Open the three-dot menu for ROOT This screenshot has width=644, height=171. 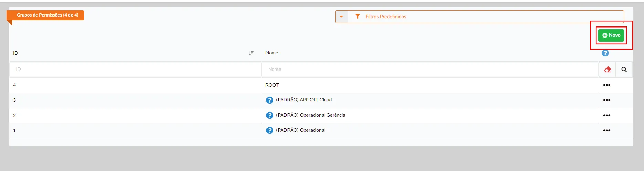click(607, 85)
